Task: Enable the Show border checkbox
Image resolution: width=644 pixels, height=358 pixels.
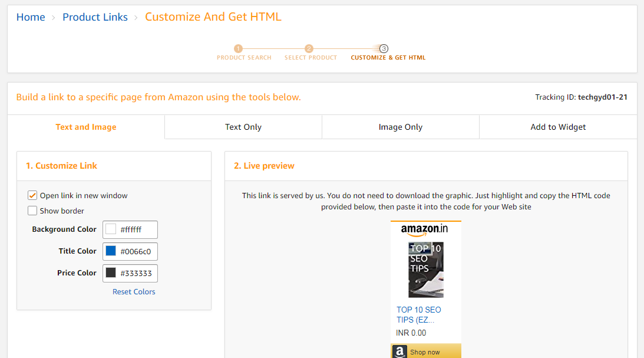Action: coord(32,211)
